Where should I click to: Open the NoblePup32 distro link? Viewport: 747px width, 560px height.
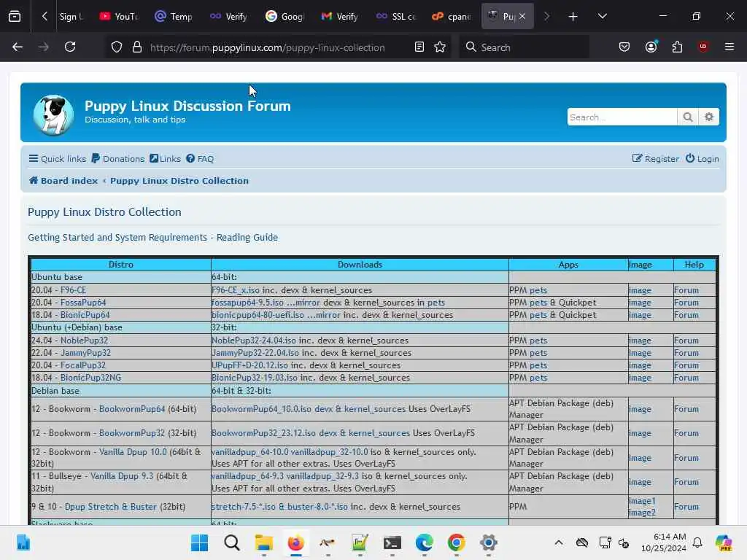pyautogui.click(x=85, y=341)
